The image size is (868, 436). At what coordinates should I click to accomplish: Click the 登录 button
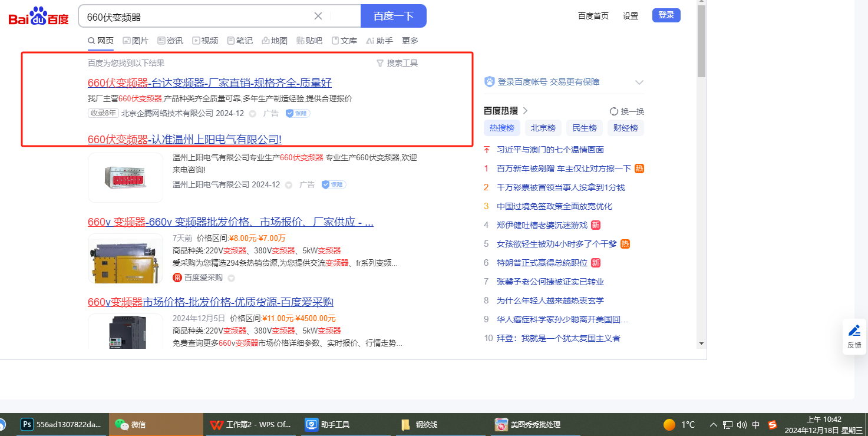click(x=666, y=15)
